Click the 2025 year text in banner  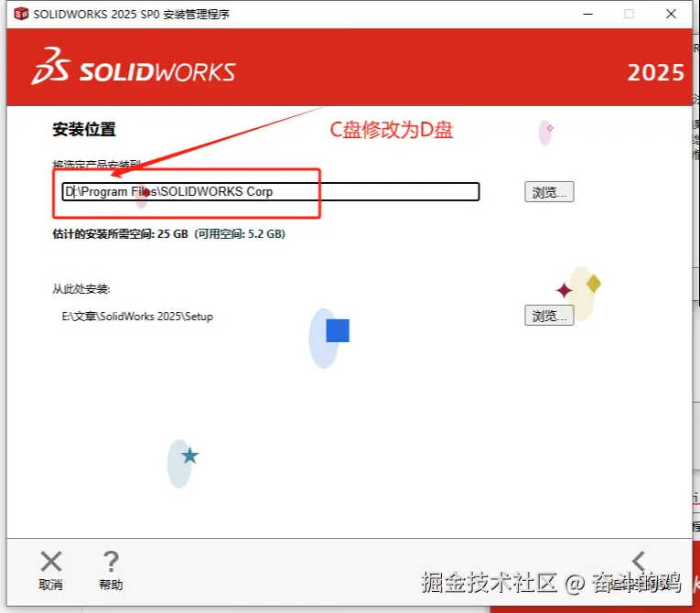click(655, 73)
